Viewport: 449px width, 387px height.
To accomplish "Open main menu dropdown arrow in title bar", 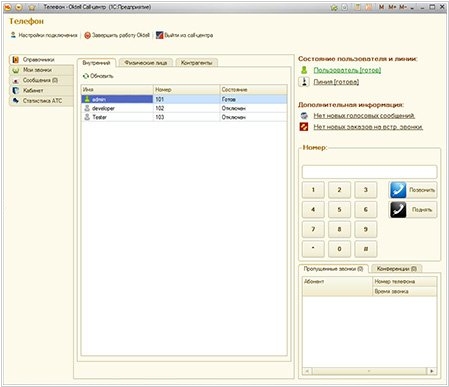I will (x=19, y=7).
